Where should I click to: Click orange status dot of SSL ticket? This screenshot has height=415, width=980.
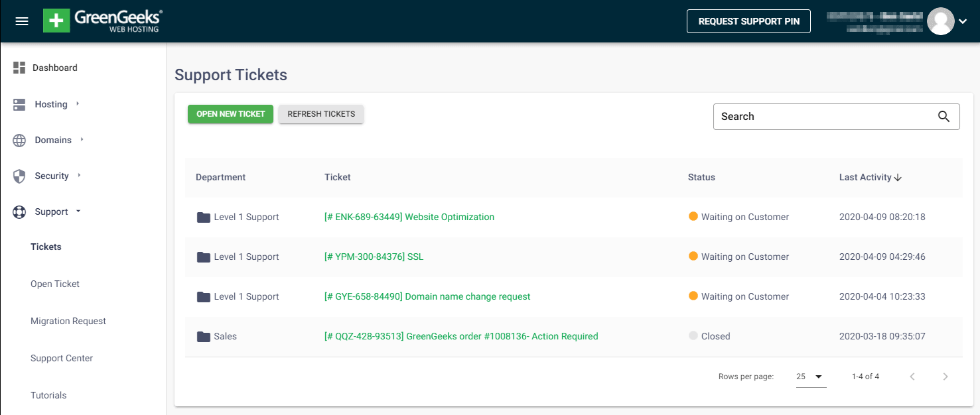[x=693, y=256]
